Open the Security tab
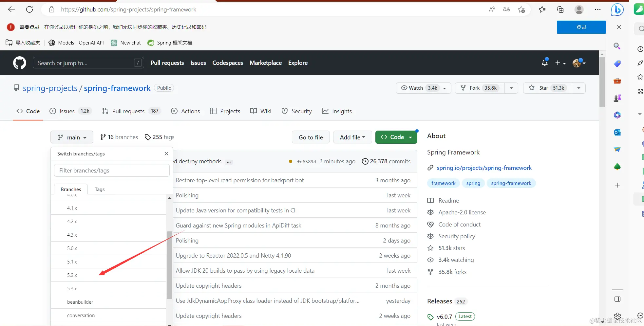Screen dimensions: 644x326 coord(297,111)
